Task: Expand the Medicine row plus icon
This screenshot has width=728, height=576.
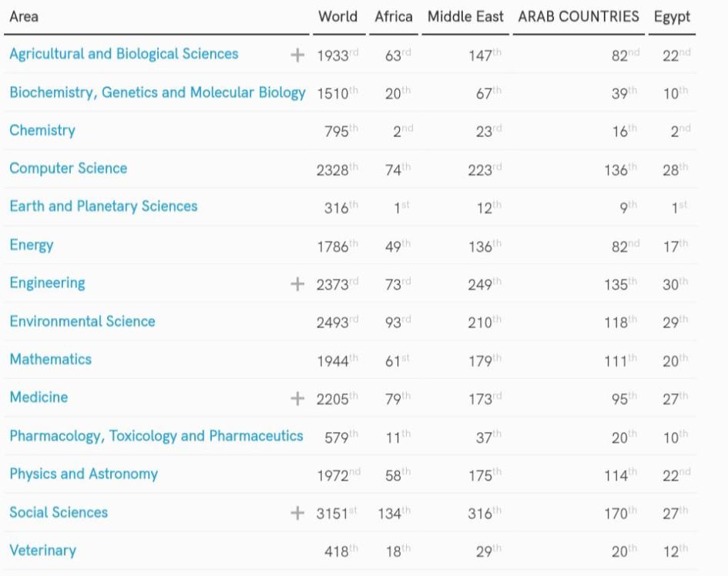Action: (297, 398)
